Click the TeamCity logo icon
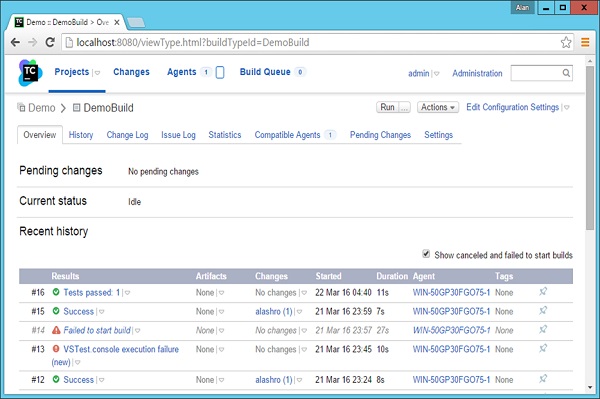This screenshot has height=399, width=600. (x=30, y=73)
